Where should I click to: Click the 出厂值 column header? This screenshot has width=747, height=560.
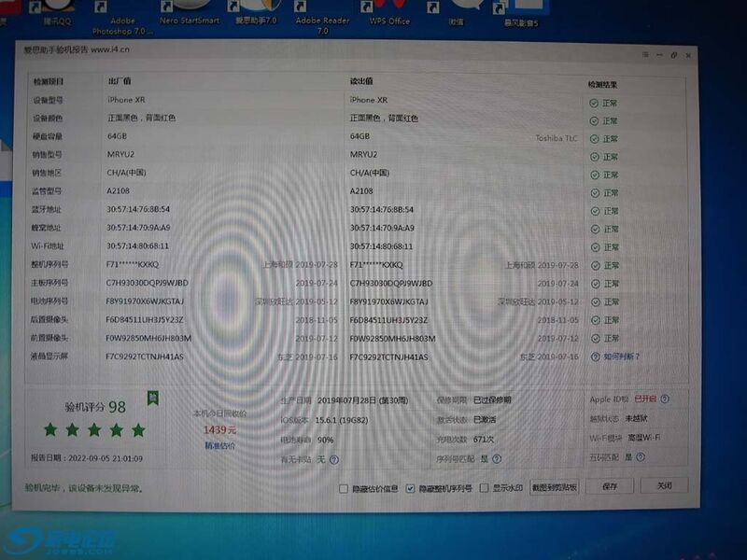120,81
